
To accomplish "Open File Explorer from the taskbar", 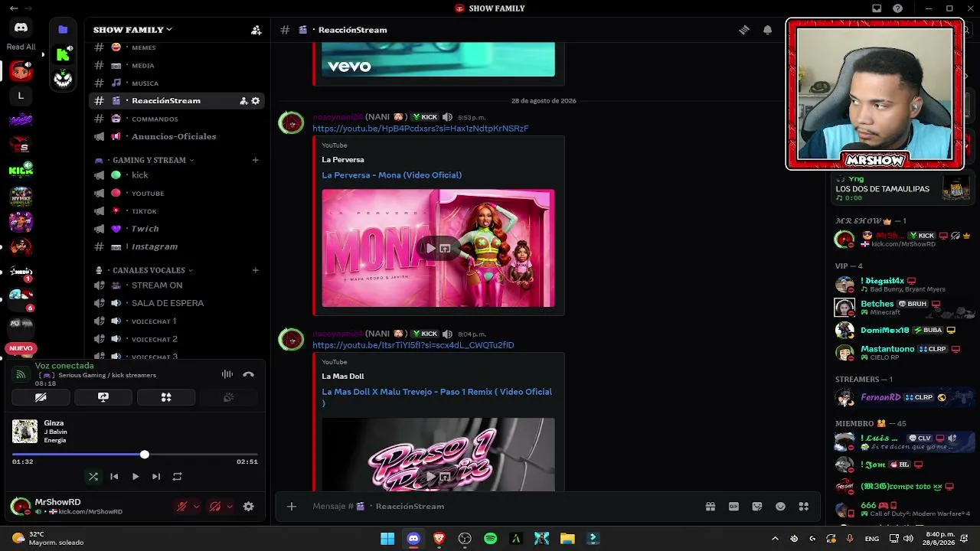I will (x=567, y=539).
